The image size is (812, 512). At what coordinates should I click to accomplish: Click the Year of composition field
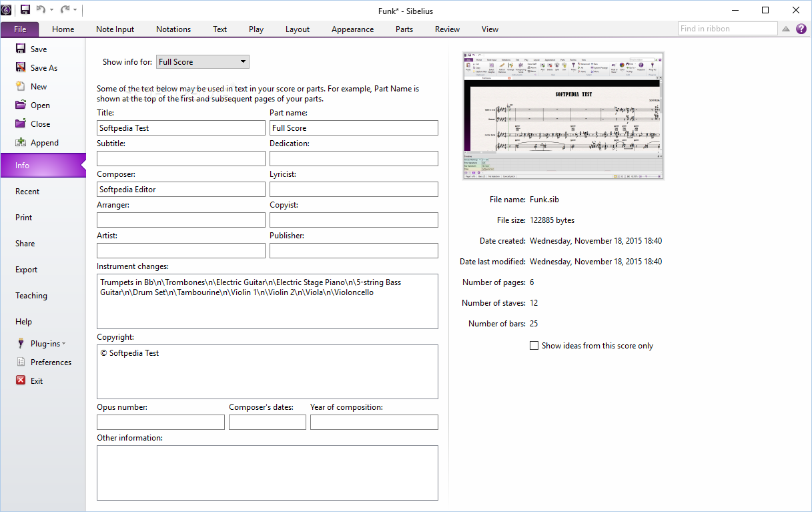(x=374, y=422)
